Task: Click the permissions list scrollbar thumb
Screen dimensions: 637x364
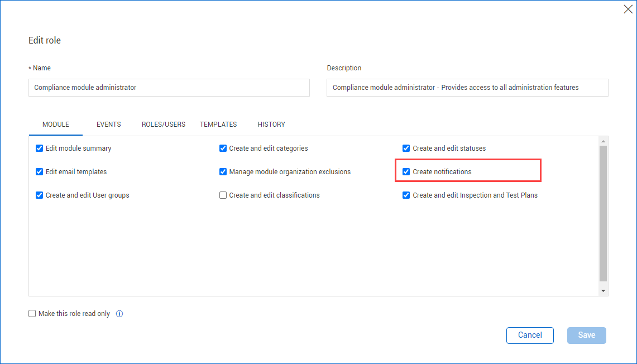Action: tap(603, 212)
